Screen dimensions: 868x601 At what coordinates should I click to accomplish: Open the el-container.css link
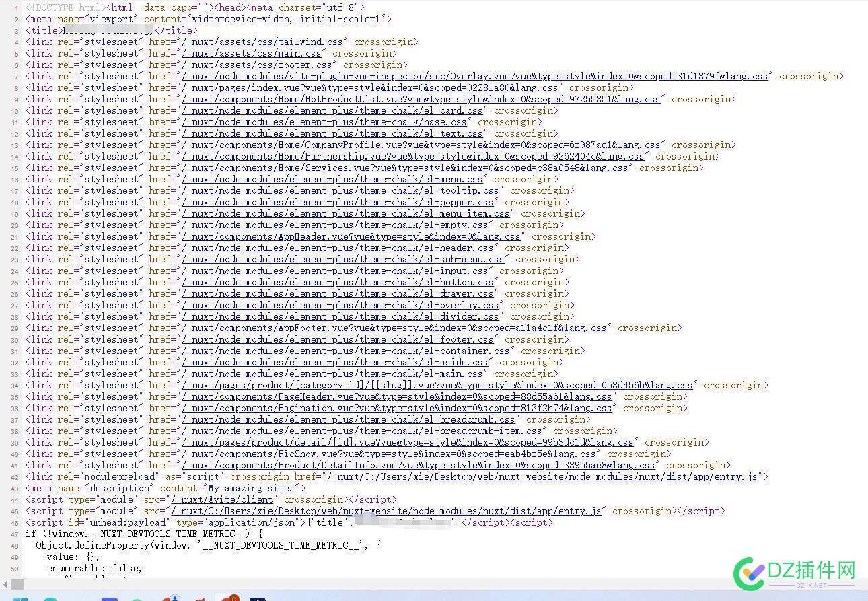pyautogui.click(x=346, y=351)
